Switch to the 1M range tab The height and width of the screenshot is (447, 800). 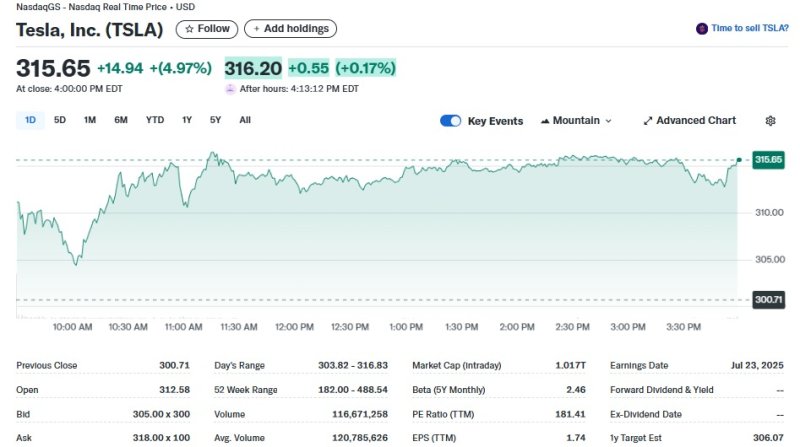coord(90,120)
